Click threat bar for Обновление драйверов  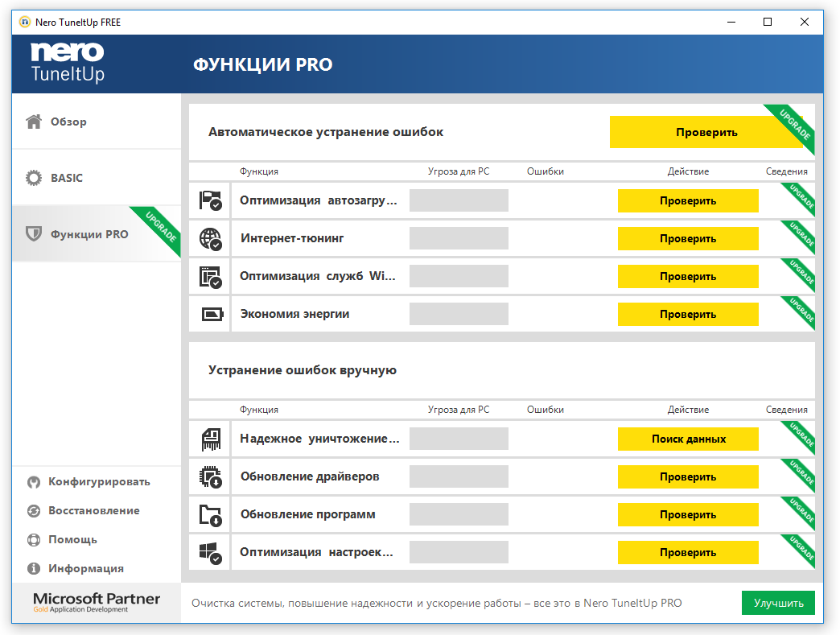tap(459, 476)
